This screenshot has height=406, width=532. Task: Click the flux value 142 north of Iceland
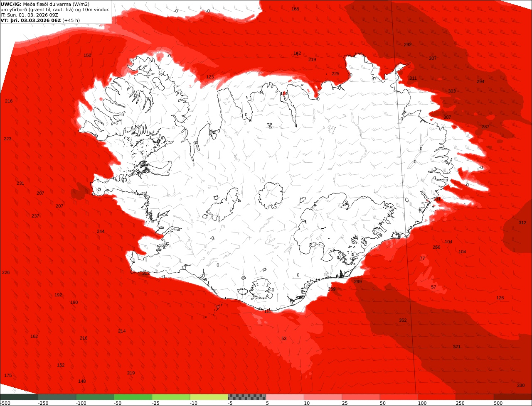[x=297, y=53]
